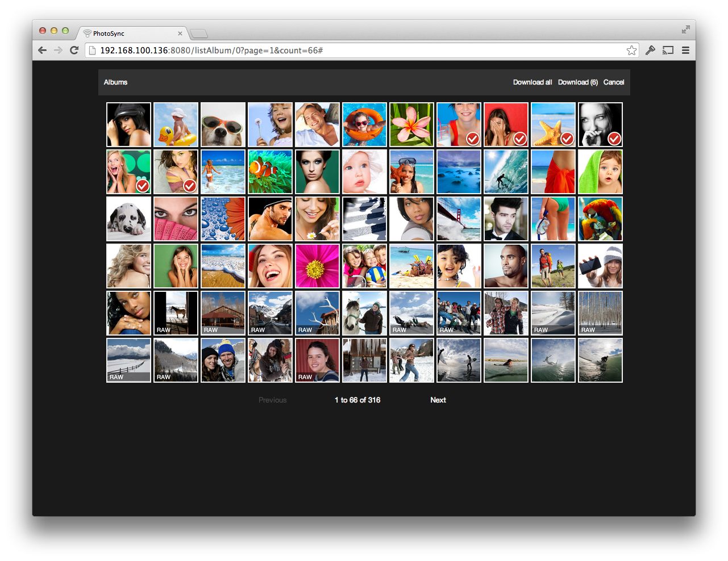This screenshot has height=561, width=728.
Task: Go to the Albums page
Action: tap(115, 82)
